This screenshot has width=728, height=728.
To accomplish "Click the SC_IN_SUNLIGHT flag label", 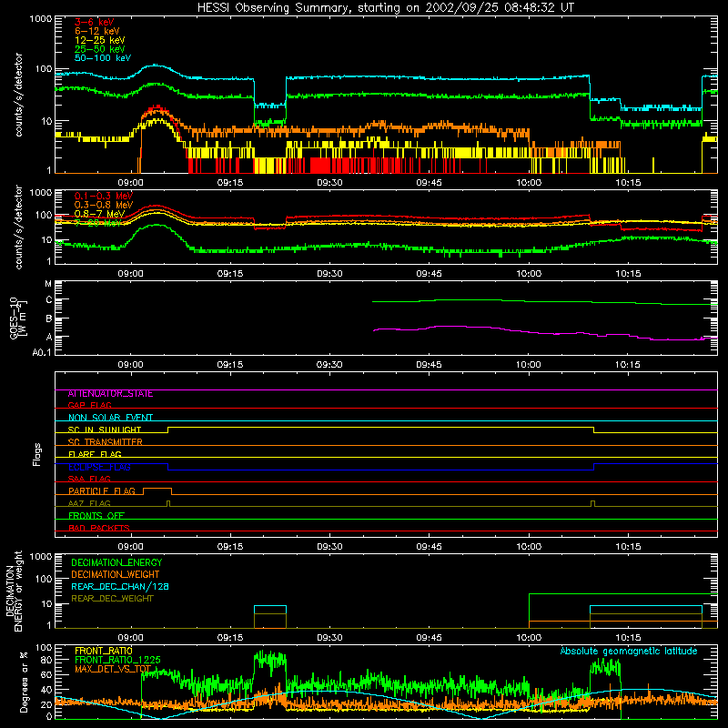I will coord(105,430).
